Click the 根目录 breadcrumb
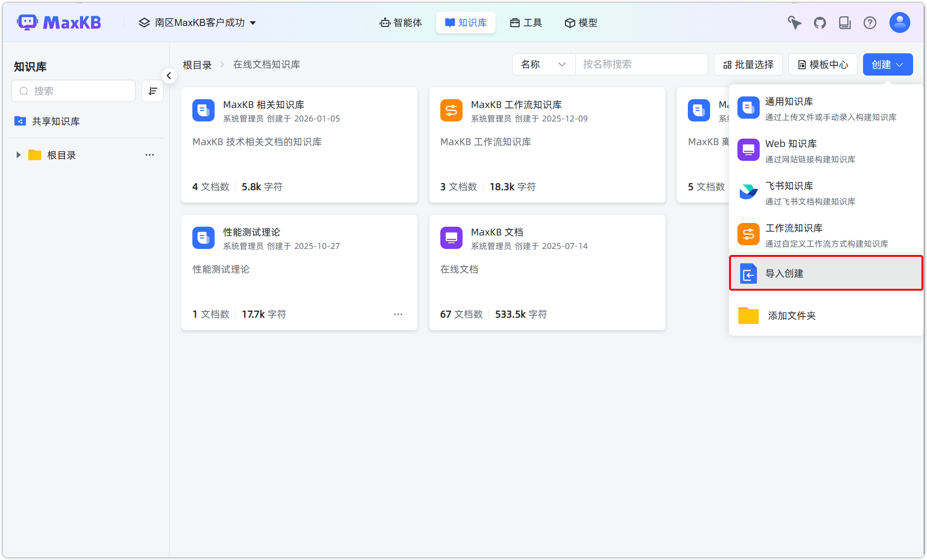The height and width of the screenshot is (560, 927). (197, 64)
